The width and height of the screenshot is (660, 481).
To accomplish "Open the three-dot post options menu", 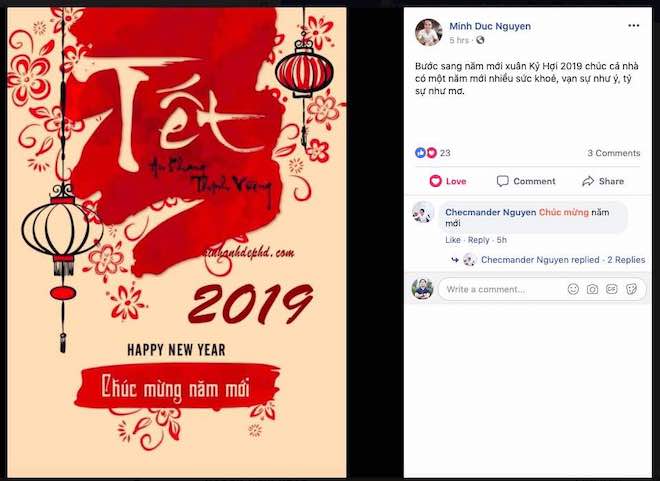I will [633, 26].
